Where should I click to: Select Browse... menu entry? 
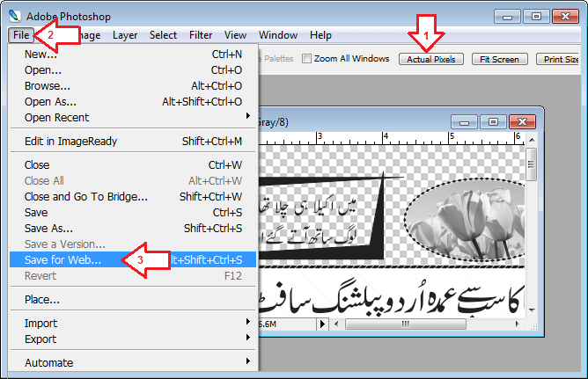pos(133,86)
